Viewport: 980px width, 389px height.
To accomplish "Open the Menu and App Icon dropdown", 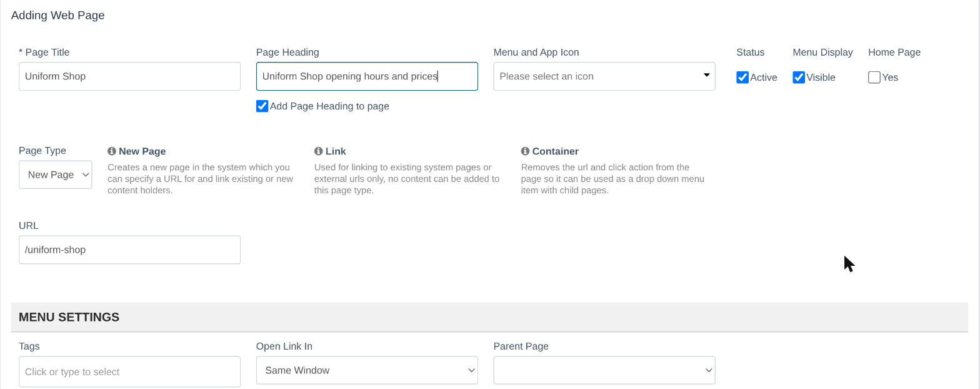I will [x=604, y=76].
